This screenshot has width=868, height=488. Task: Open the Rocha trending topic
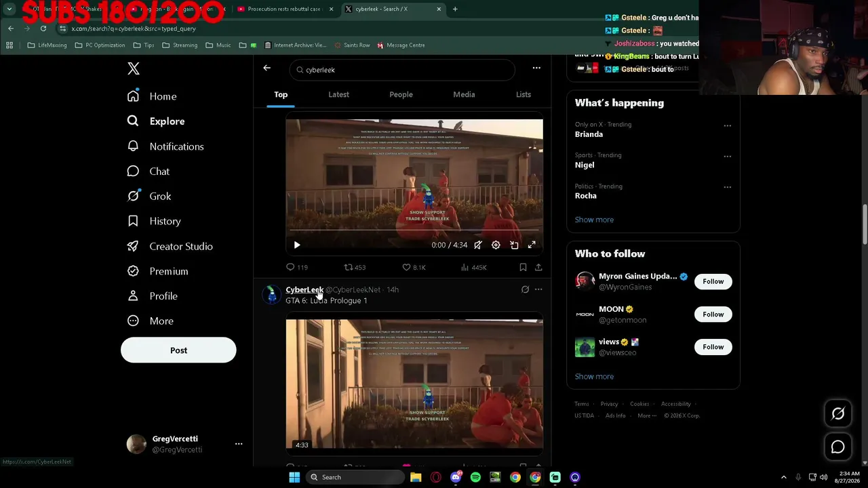pyautogui.click(x=586, y=196)
